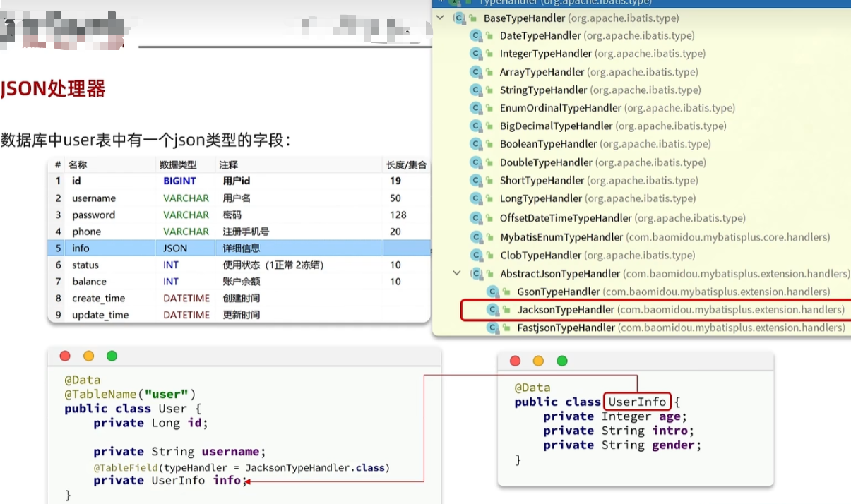851x504 pixels.
Task: Click the 长度/集合 column header
Action: (406, 164)
